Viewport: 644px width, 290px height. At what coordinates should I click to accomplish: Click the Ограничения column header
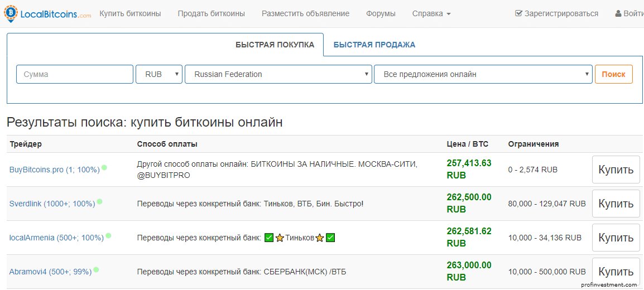pos(533,144)
